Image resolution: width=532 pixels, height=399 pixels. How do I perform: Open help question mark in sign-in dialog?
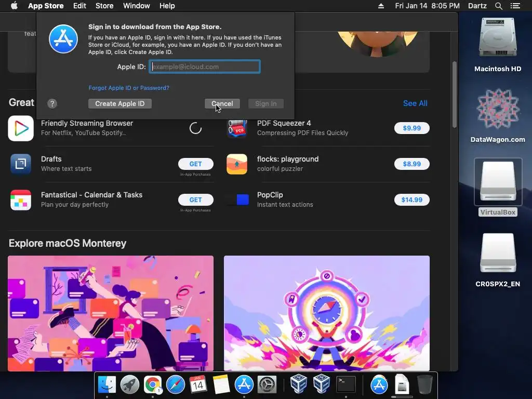52,103
